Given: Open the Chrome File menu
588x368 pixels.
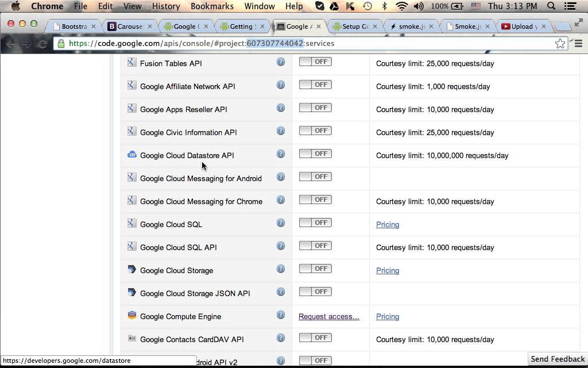Looking at the screenshot, I should click(80, 6).
